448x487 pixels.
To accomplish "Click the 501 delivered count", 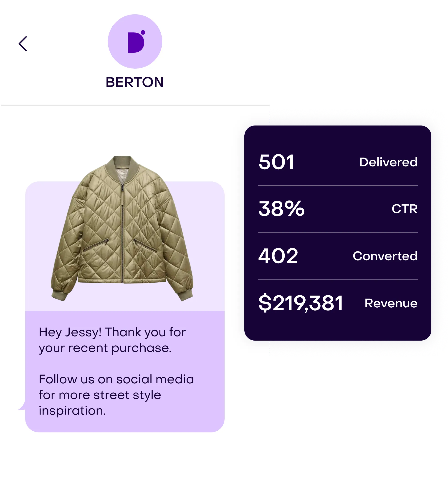I will click(276, 162).
